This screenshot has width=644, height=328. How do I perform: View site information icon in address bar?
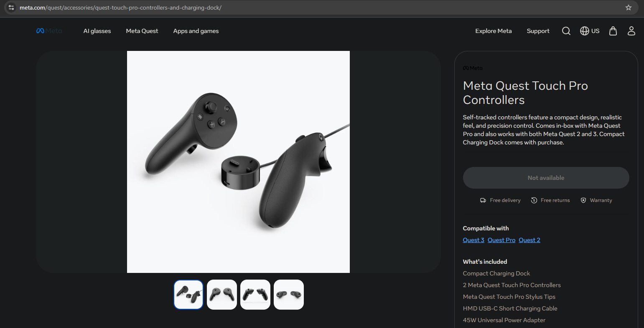(11, 8)
